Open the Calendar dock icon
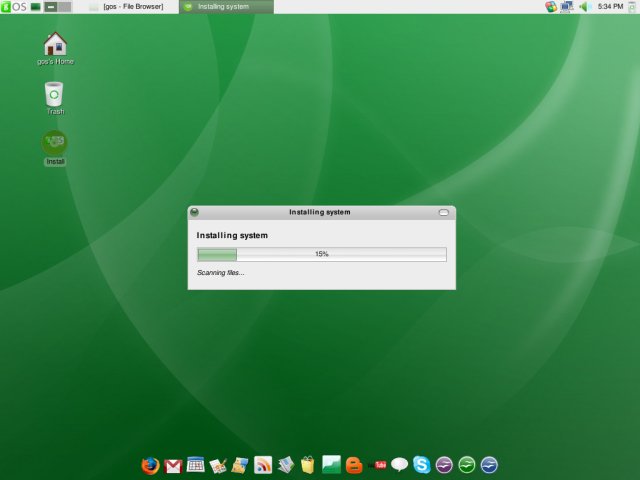The width and height of the screenshot is (640, 480). point(196,464)
